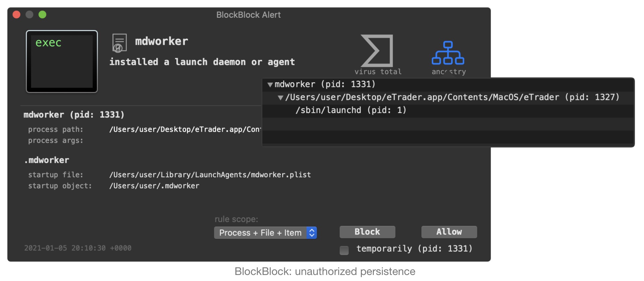Click the Block button
The image size is (644, 281).
click(367, 232)
